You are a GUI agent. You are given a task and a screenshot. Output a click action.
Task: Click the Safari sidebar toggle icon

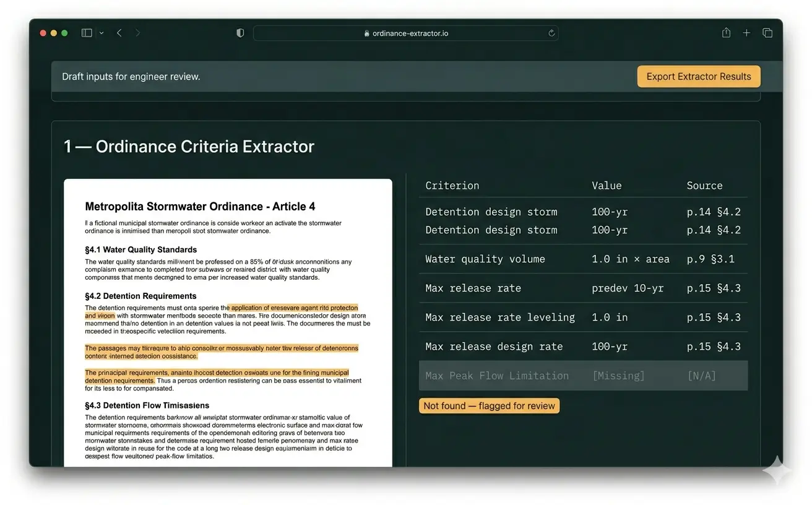point(87,33)
